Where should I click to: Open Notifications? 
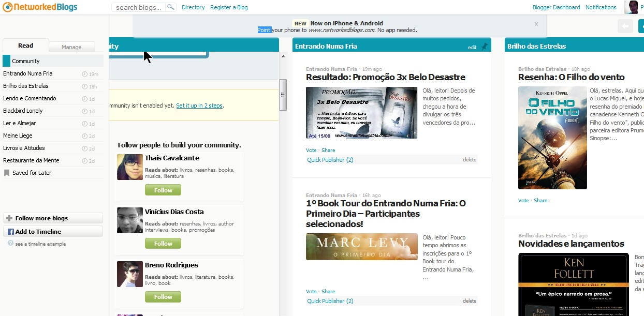tap(601, 7)
